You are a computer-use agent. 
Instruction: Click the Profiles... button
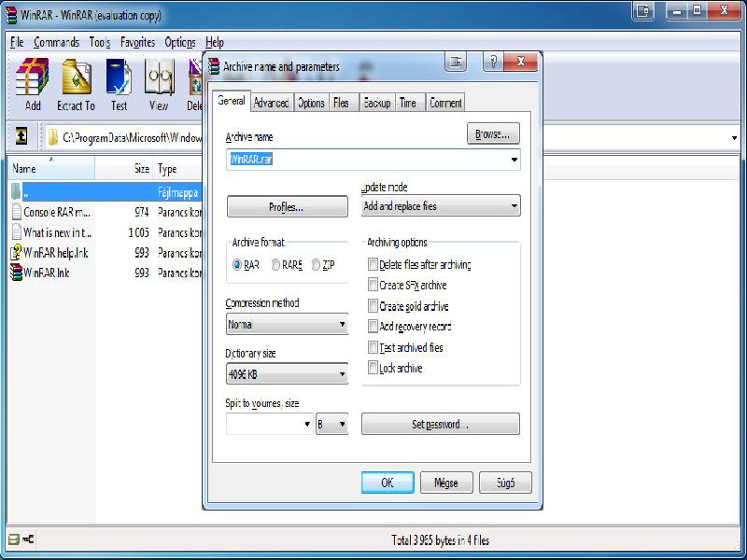click(288, 206)
